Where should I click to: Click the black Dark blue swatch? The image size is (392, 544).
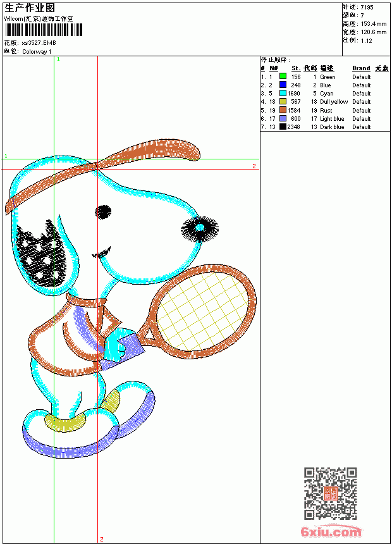pos(283,127)
